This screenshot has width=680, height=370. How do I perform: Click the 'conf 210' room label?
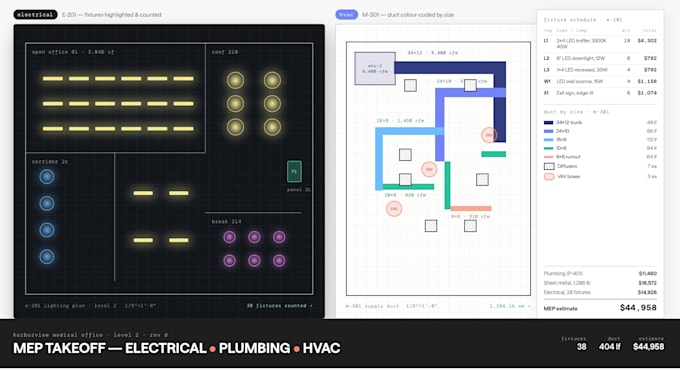click(225, 52)
